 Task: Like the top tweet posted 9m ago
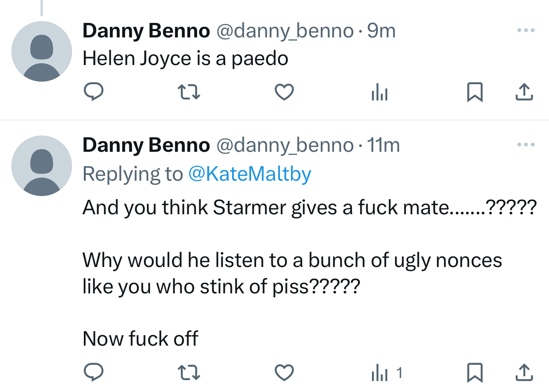(x=284, y=92)
